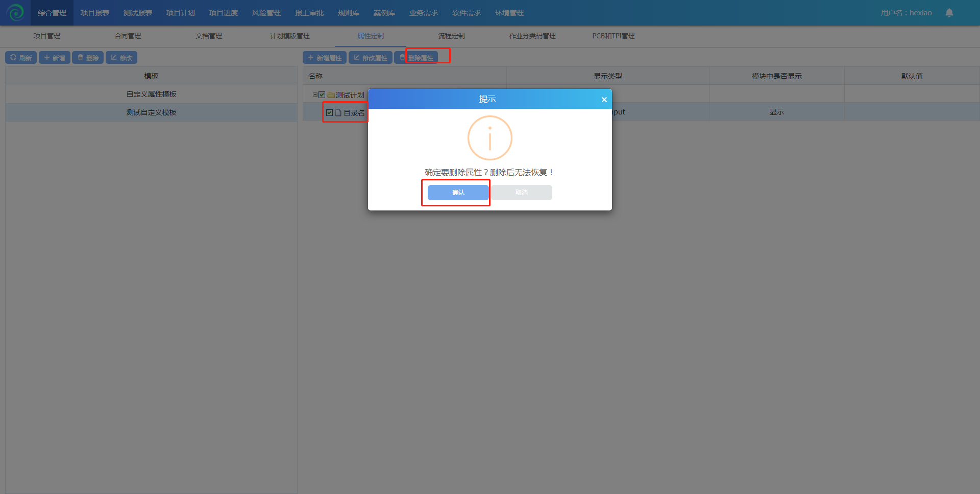Screen dimensions: 980x494
Task: Select the 测试计划 tree item
Action: click(350, 95)
